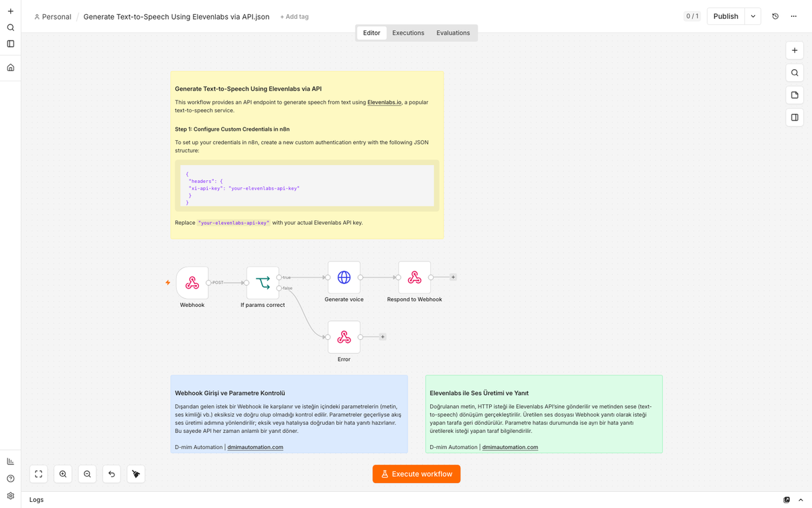This screenshot has height=508, width=812.
Task: Click the Publish button
Action: [725, 16]
